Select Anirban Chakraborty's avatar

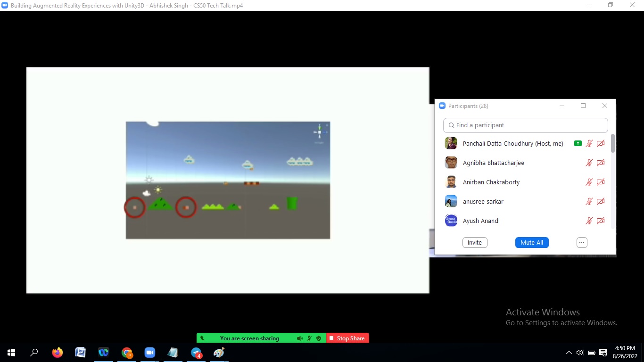click(x=451, y=182)
